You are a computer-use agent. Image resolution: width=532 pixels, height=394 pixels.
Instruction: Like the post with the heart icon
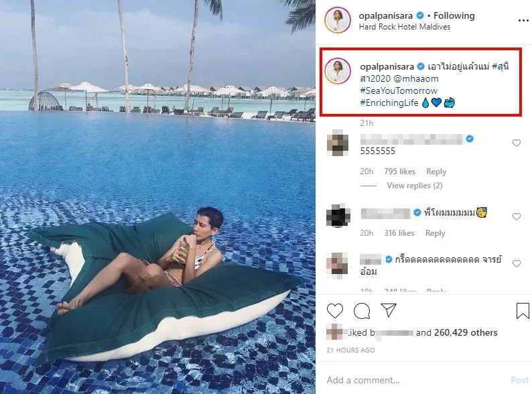[x=335, y=311]
